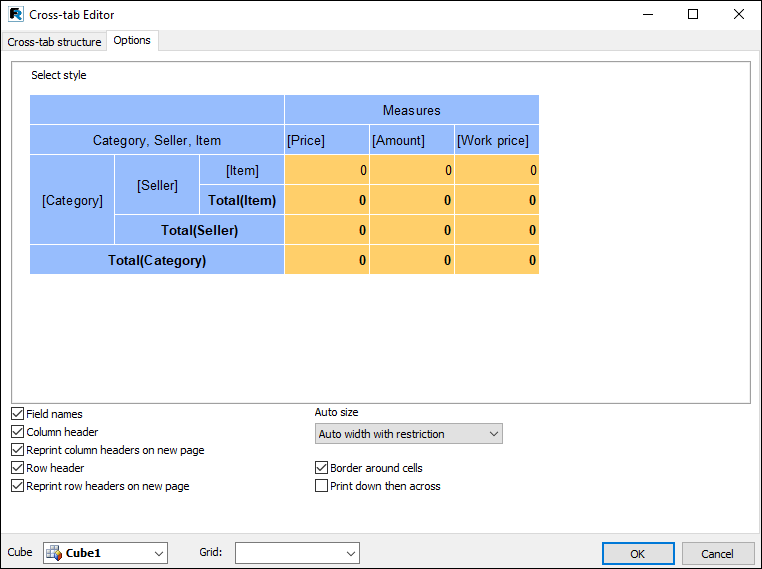Click the cube icon in Cube dropdown
The width and height of the screenshot is (762, 569).
tap(54, 553)
